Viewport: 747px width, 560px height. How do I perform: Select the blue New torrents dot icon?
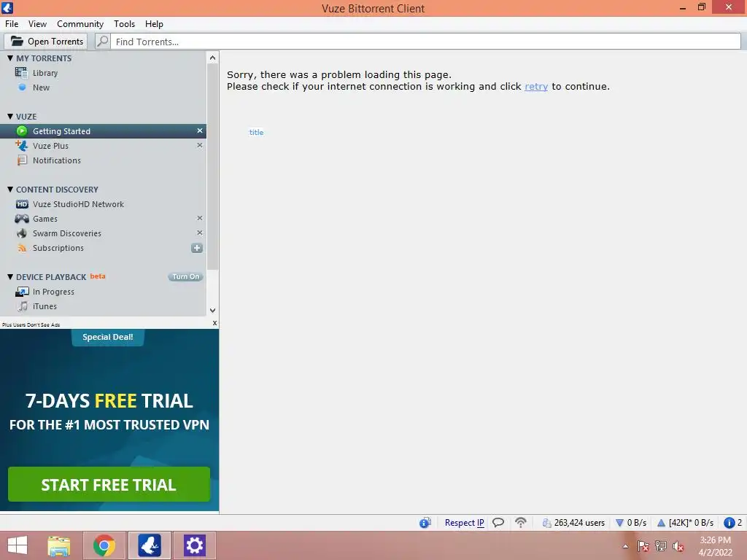(x=22, y=87)
